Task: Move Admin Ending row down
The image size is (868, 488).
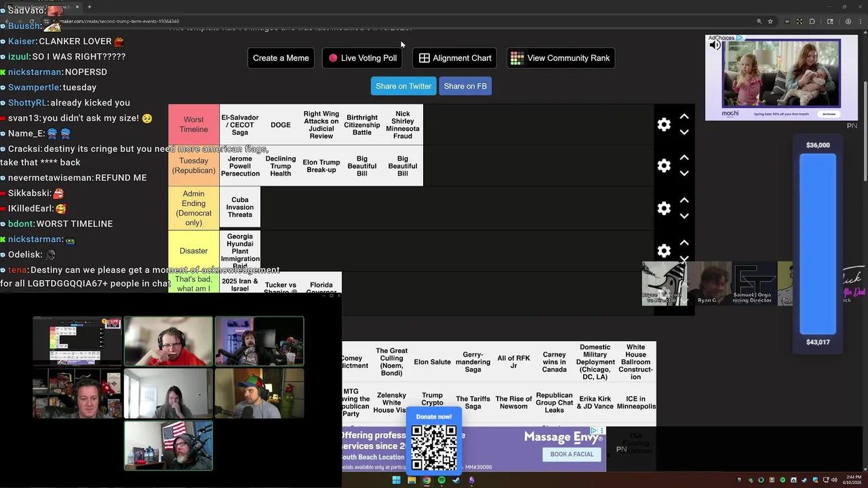Action: point(684,216)
